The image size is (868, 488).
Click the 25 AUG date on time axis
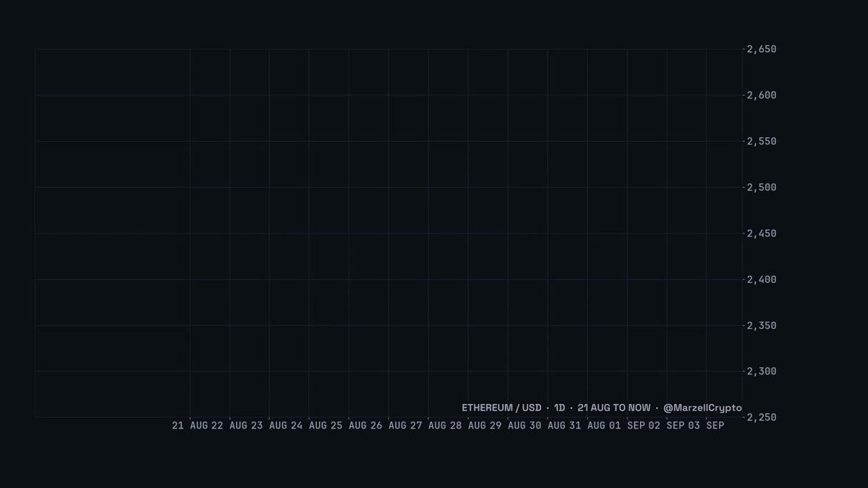click(349, 426)
